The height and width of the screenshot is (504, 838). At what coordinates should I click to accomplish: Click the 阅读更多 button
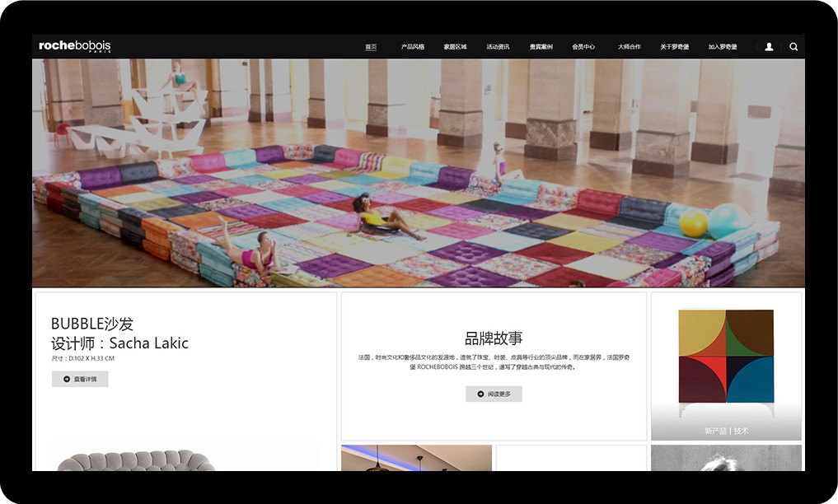[x=494, y=394]
